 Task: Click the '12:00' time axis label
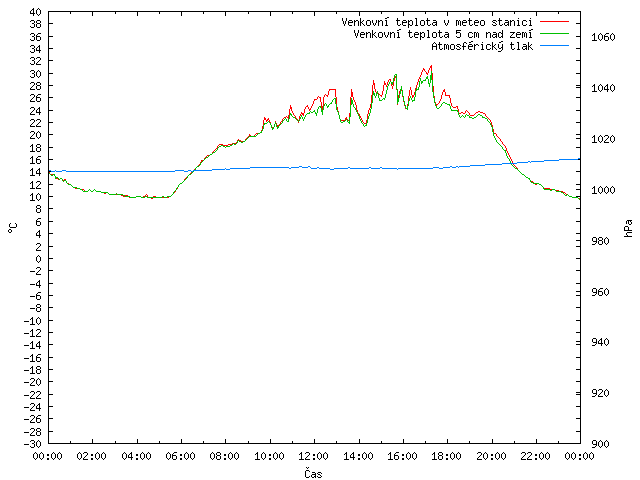coord(314,456)
